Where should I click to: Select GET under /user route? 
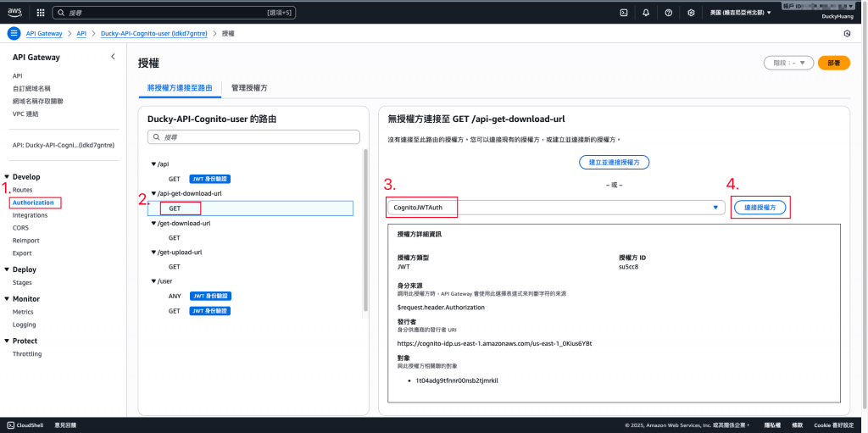tap(175, 311)
